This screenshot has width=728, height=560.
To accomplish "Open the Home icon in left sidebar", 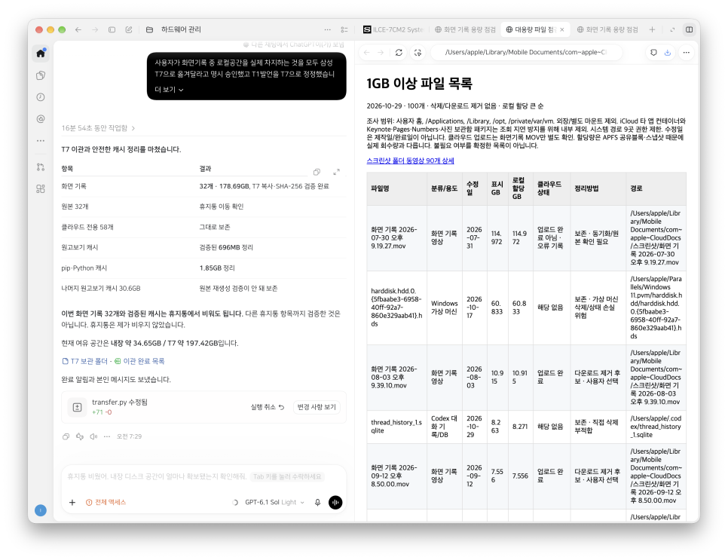I will tap(41, 54).
